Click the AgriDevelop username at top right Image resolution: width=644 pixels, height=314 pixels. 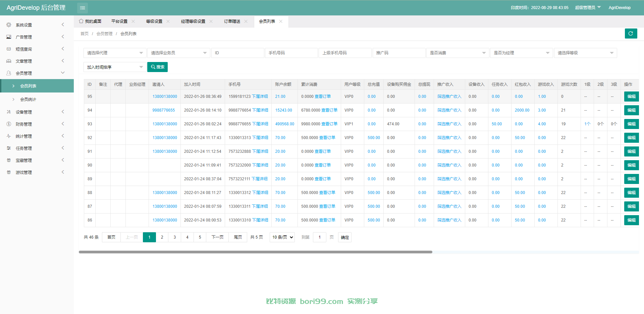point(620,8)
